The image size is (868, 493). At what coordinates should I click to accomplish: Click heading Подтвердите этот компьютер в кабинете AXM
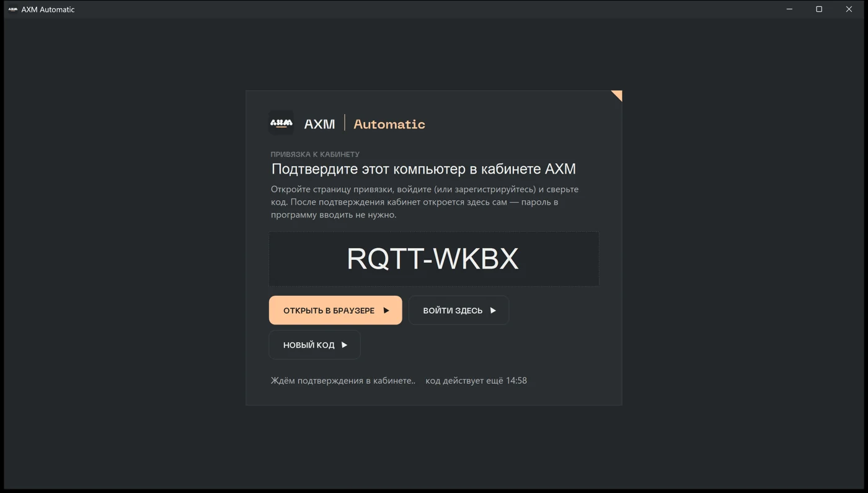click(423, 169)
